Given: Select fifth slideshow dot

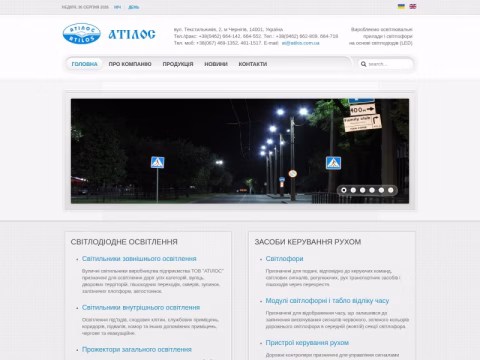Looking at the screenshot, I should coord(381,190).
